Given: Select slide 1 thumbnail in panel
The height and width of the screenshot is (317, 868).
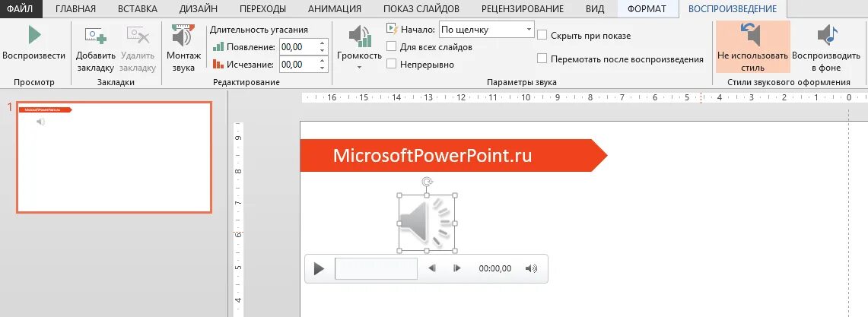Looking at the screenshot, I should (114, 157).
